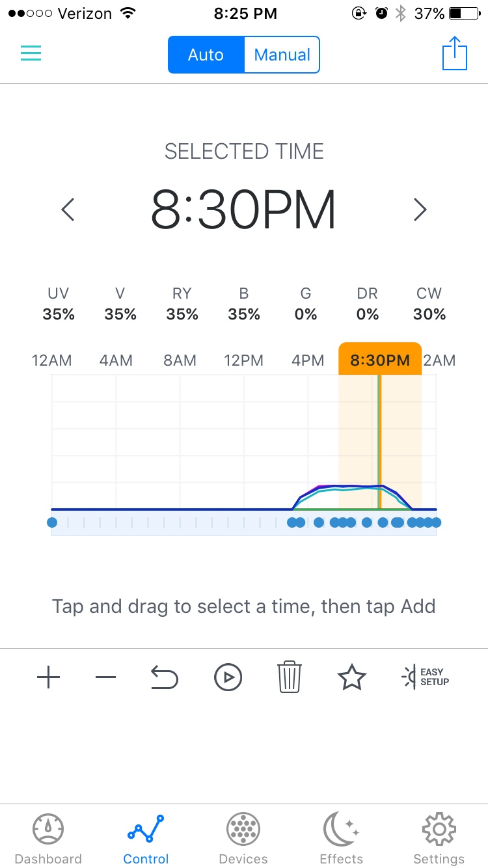Switch to Manual mode
Image resolution: width=488 pixels, height=868 pixels.
pyautogui.click(x=282, y=55)
